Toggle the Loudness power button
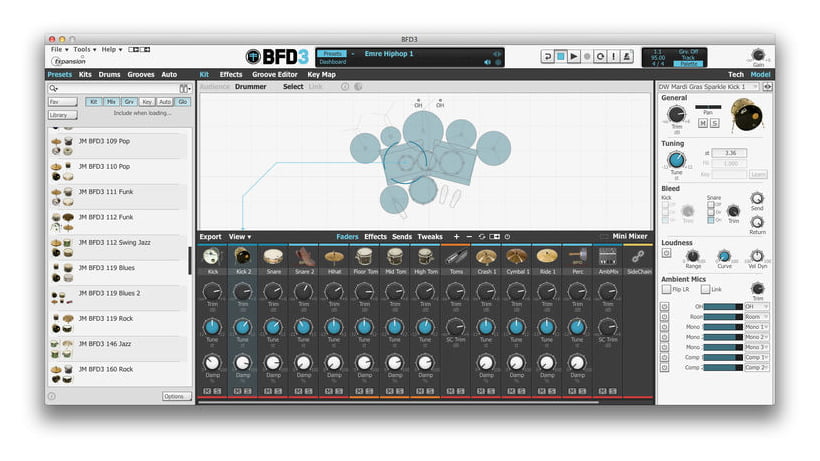The image size is (820, 461). [666, 253]
